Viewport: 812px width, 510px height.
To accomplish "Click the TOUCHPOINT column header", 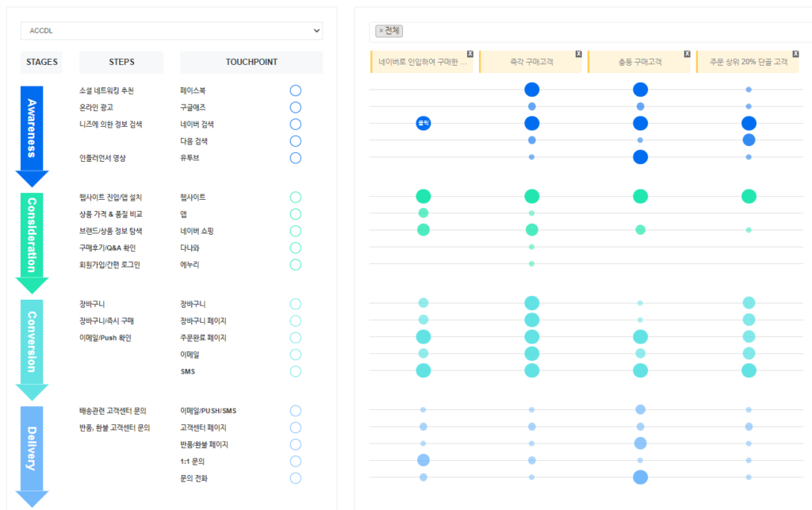I will click(x=251, y=62).
